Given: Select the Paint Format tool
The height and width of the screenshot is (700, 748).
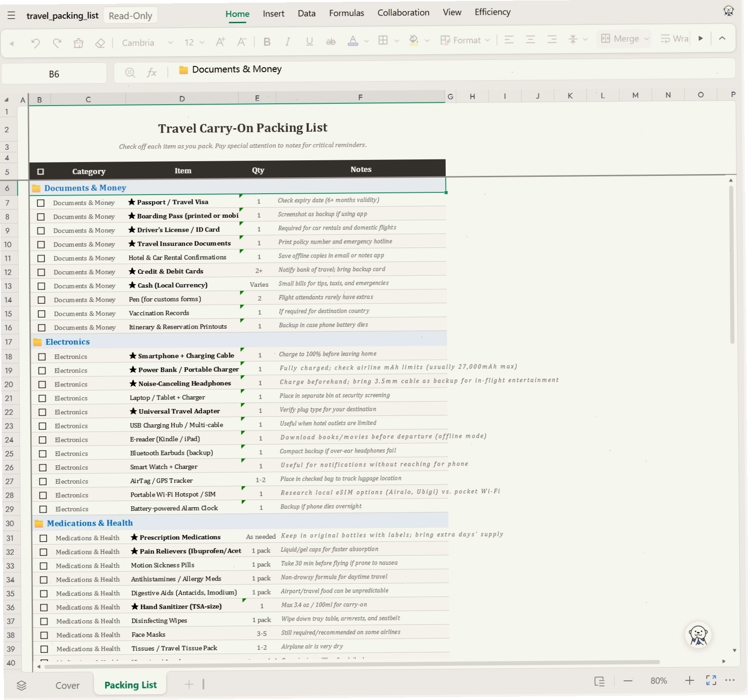Looking at the screenshot, I should click(x=78, y=43).
